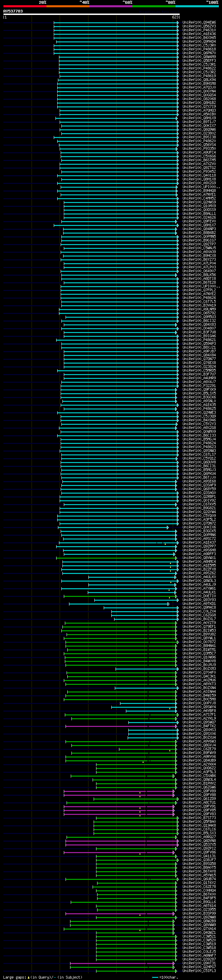Viewport: 222px width, 980px height.
Task: Select the UniRef100_A0YZT9 label
Action: [199, 623]
